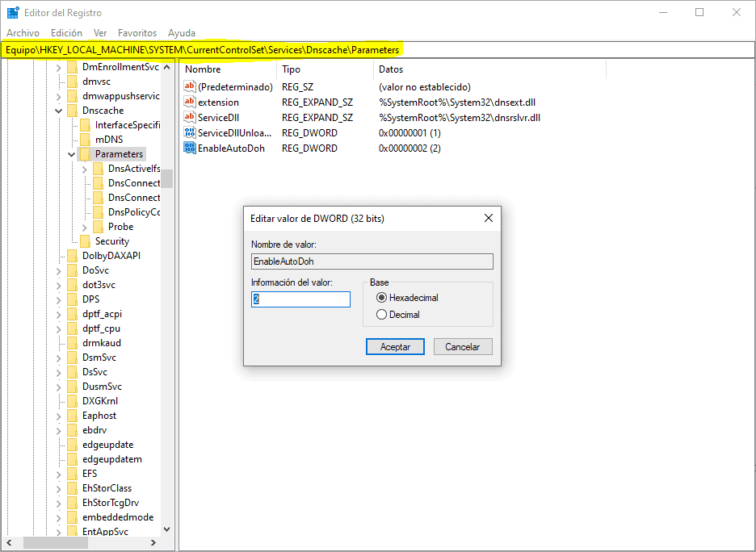Select the embeddedmode tree item
This screenshot has height=552, width=756.
click(118, 516)
